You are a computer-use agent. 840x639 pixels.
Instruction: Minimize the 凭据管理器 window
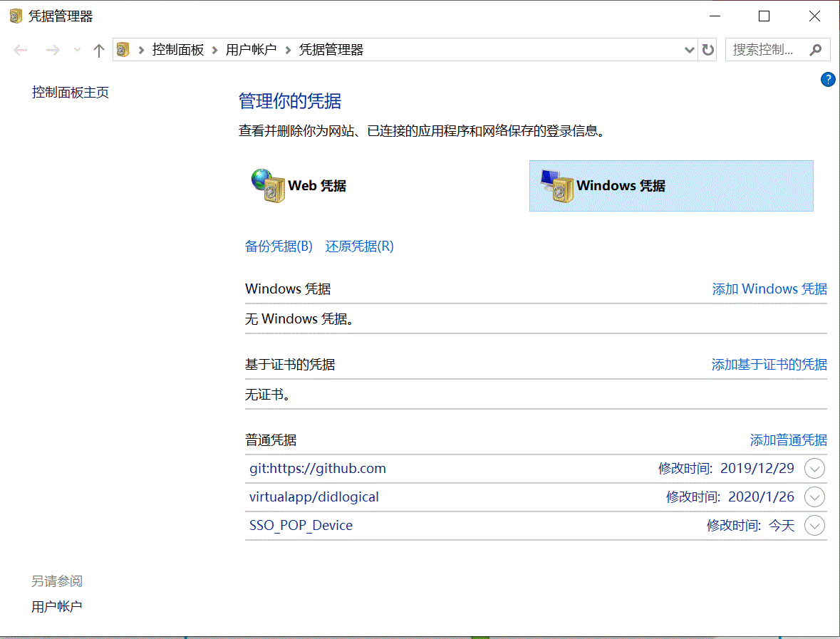(x=715, y=16)
